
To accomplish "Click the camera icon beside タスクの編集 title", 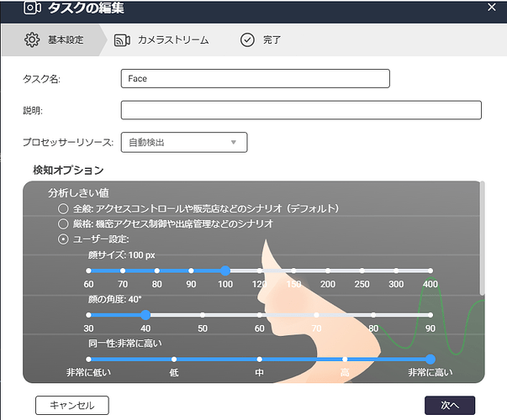I will pos(32,8).
